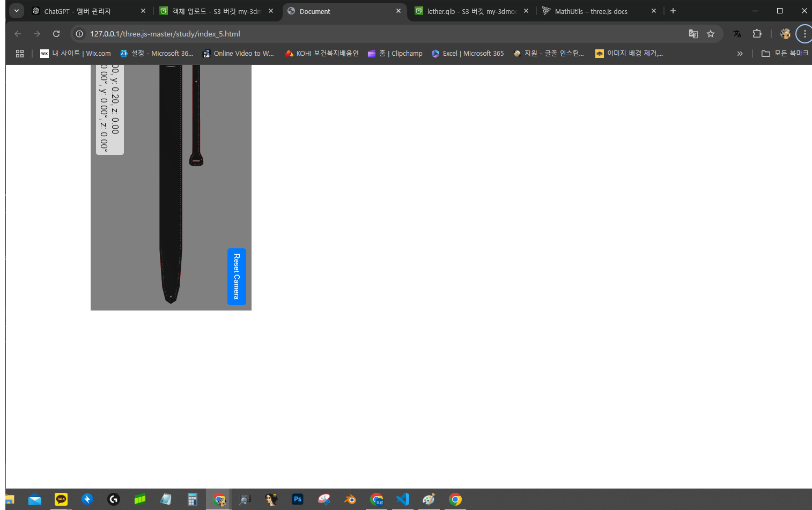Click the black leather strap model
This screenshot has height=510, width=812.
coord(171,184)
